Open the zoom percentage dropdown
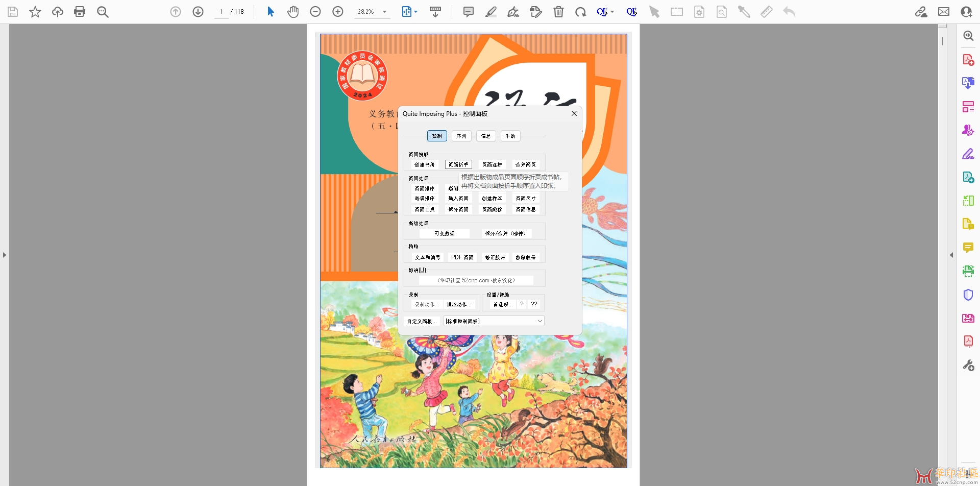 [x=384, y=12]
